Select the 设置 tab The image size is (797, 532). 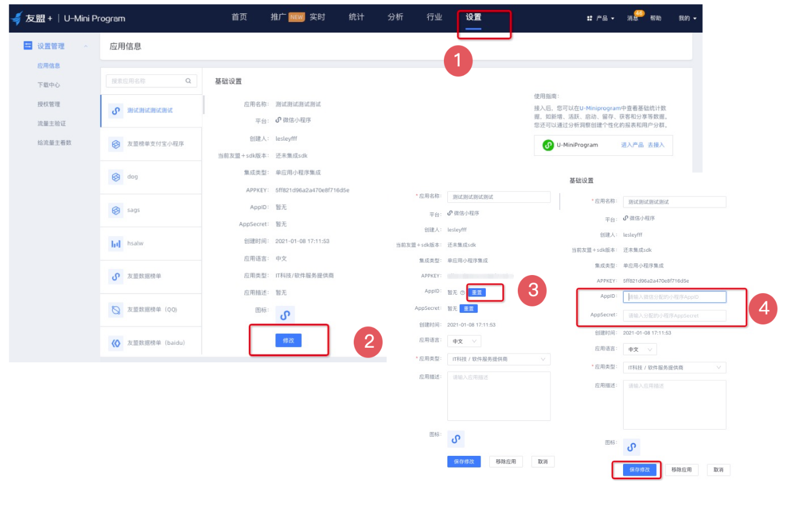tap(473, 17)
